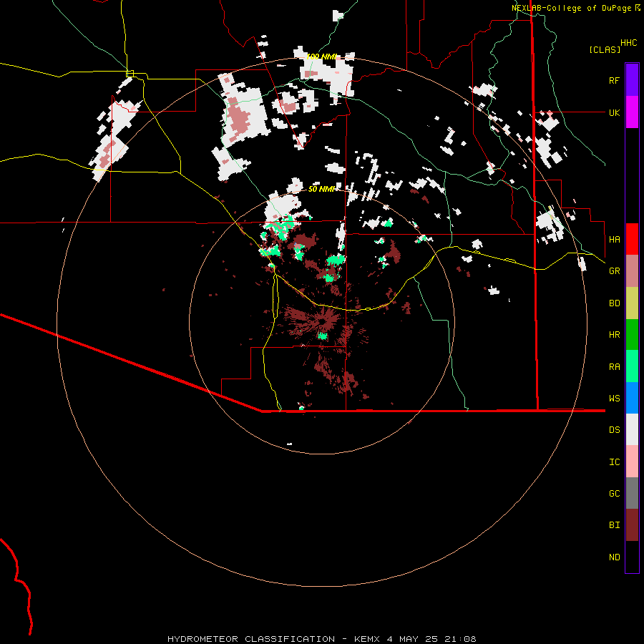Image resolution: width=644 pixels, height=644 pixels.
Task: Click the UK magenta legend swatch
Action: (632, 112)
